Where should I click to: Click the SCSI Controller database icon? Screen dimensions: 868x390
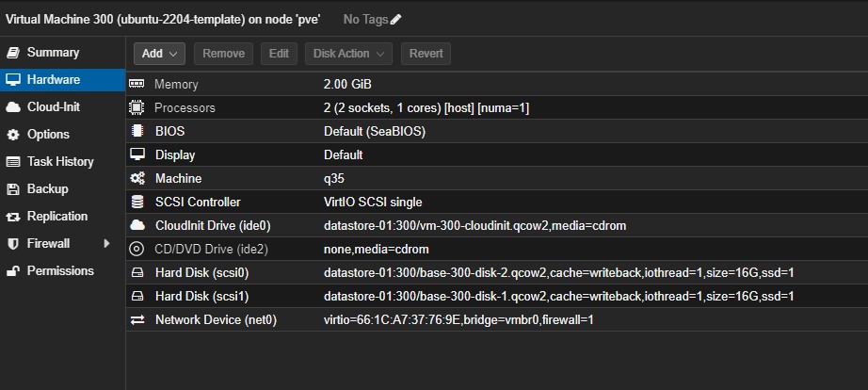(x=137, y=202)
